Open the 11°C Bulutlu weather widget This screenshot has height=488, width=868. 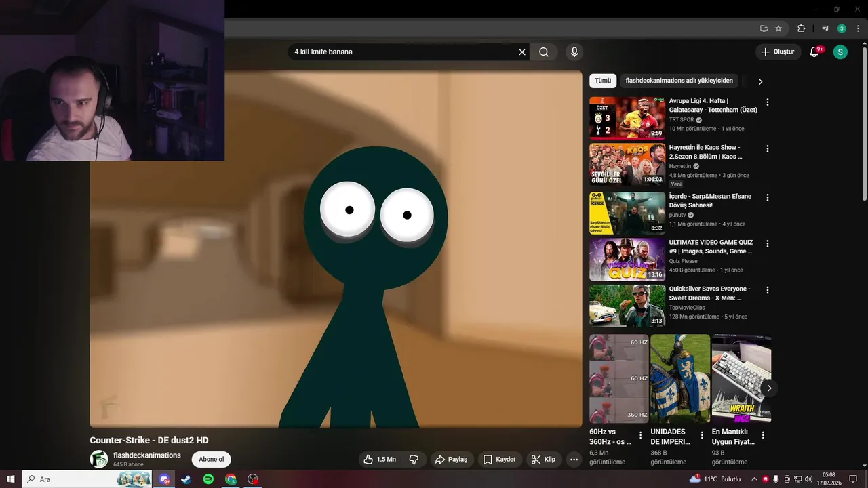715,479
